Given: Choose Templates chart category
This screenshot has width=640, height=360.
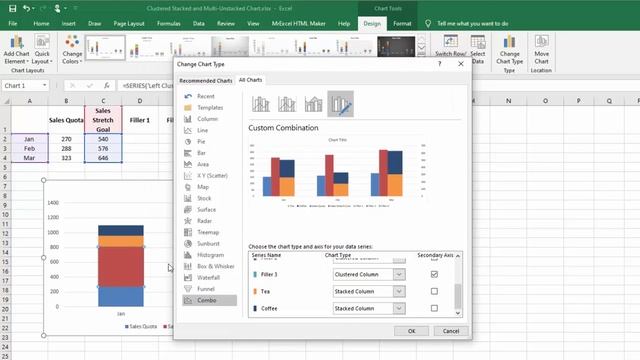Looking at the screenshot, I should (x=209, y=108).
